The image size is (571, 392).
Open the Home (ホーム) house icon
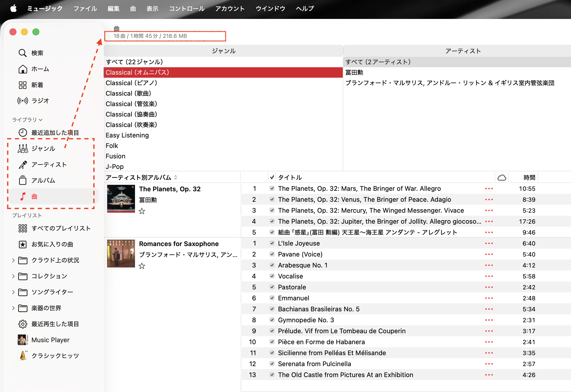23,69
